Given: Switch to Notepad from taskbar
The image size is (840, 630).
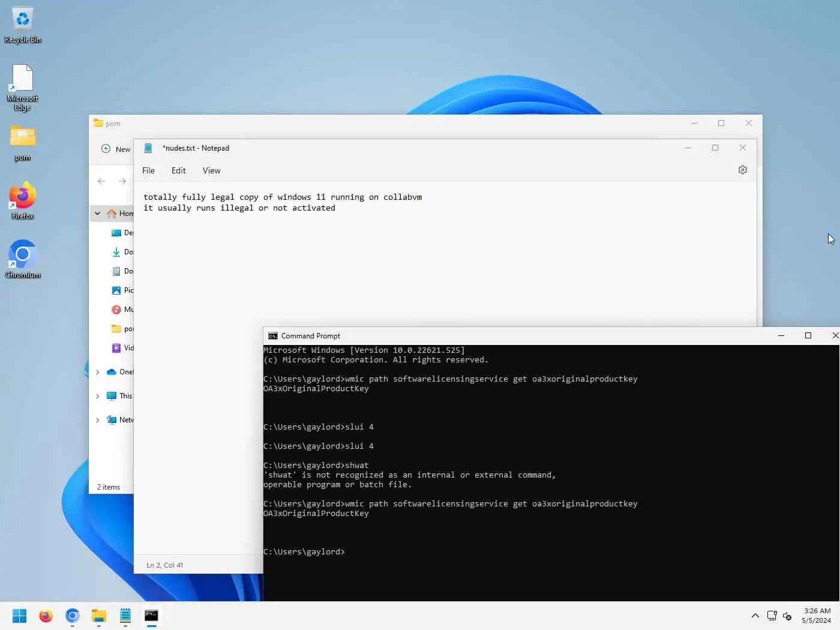Looking at the screenshot, I should (x=125, y=616).
